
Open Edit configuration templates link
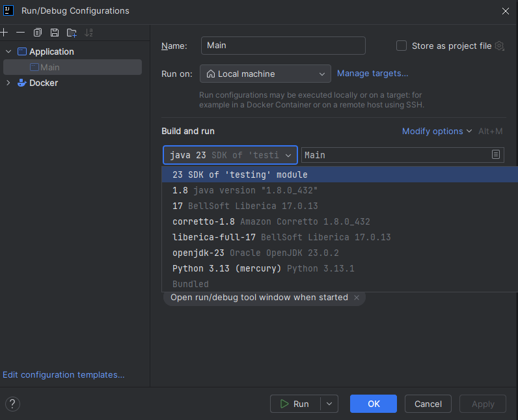[63, 374]
